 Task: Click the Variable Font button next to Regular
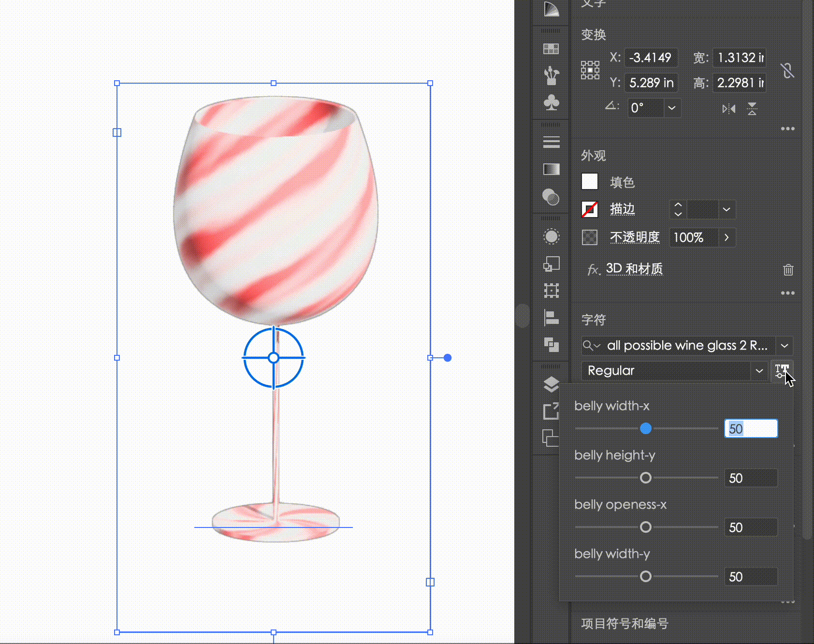pyautogui.click(x=782, y=371)
